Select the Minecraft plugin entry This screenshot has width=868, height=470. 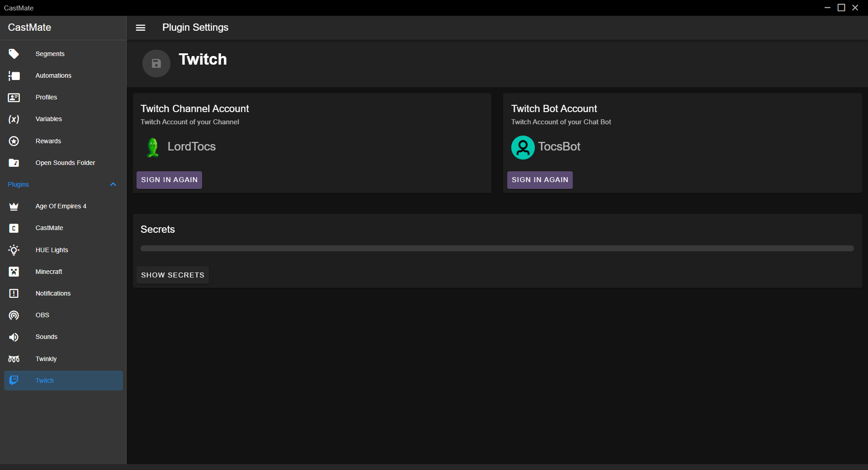tap(63, 272)
